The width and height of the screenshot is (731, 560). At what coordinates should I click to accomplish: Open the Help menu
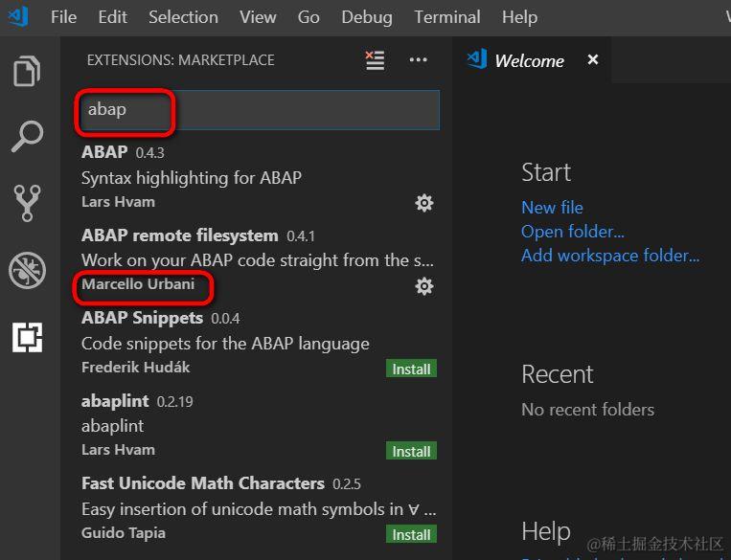(519, 17)
